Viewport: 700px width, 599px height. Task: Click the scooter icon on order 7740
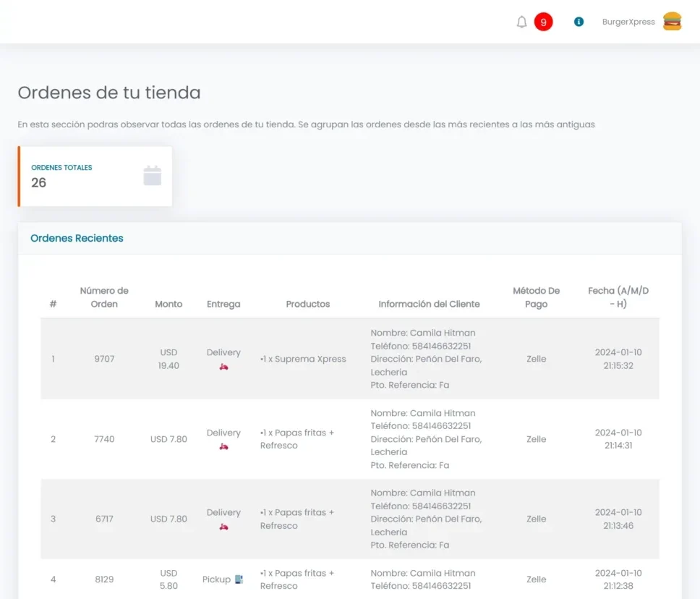click(x=223, y=446)
